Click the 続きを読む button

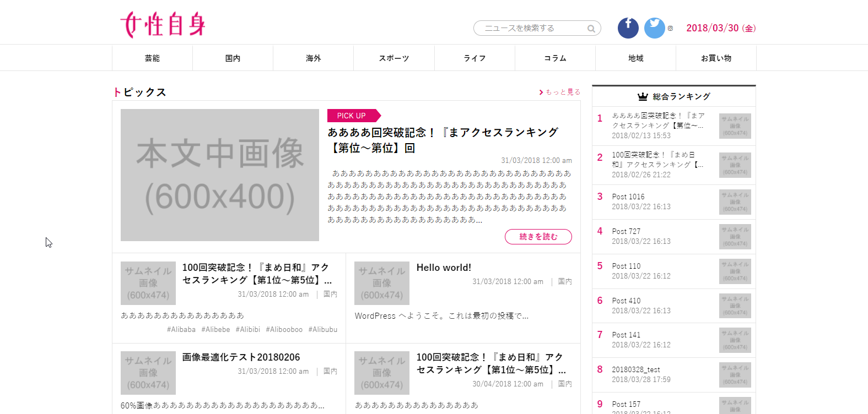(x=538, y=237)
